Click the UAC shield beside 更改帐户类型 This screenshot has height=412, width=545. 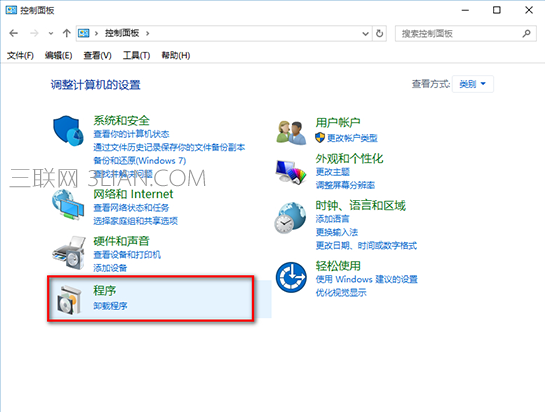tap(320, 138)
